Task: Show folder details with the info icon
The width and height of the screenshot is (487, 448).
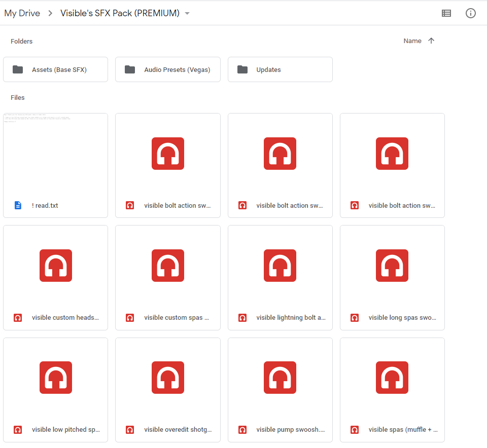Action: pyautogui.click(x=471, y=13)
